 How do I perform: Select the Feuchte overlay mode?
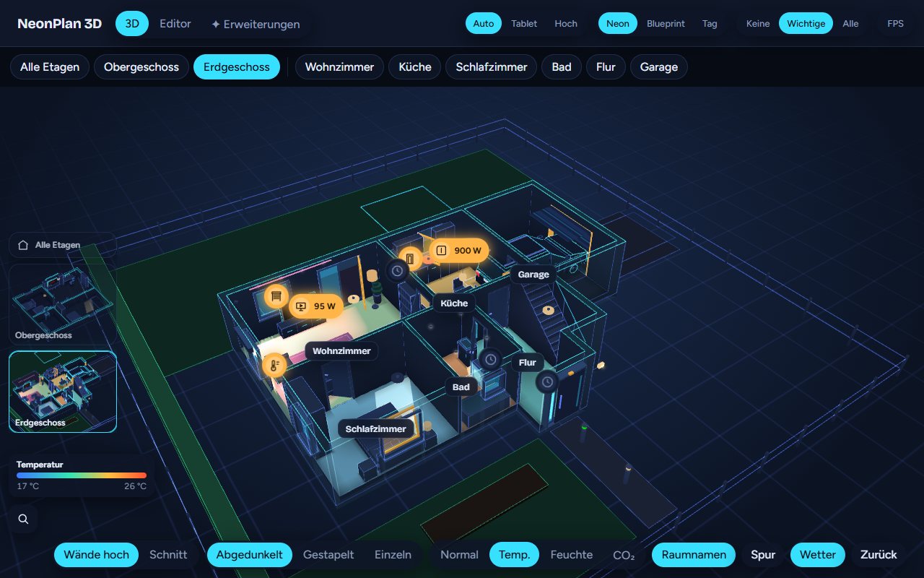[x=572, y=555]
